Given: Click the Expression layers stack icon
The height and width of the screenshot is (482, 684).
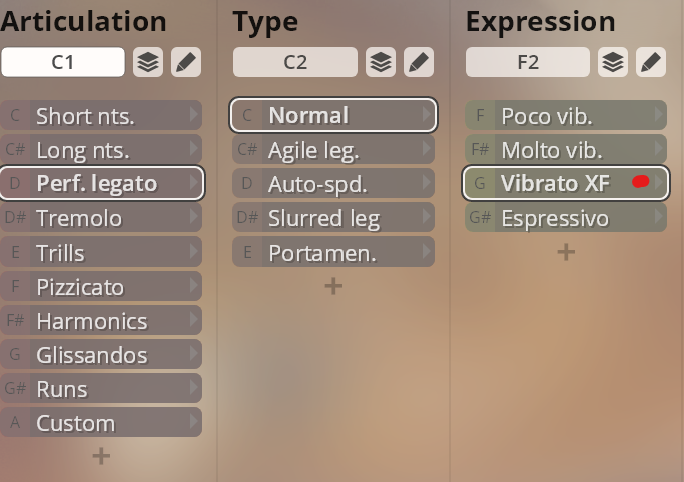Looking at the screenshot, I should coord(613,62).
